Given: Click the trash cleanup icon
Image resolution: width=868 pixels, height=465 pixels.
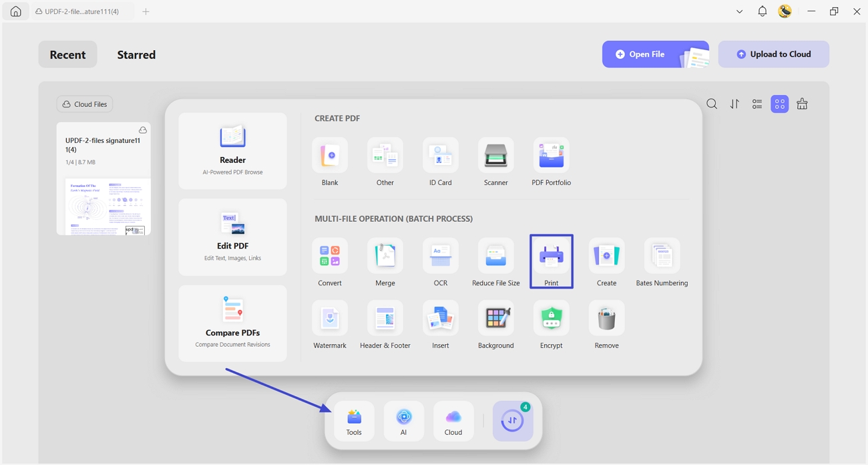Looking at the screenshot, I should click(803, 104).
